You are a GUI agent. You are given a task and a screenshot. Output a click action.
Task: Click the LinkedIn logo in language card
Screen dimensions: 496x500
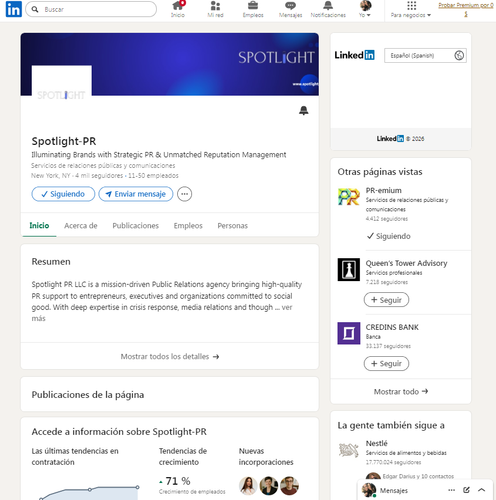[355, 55]
